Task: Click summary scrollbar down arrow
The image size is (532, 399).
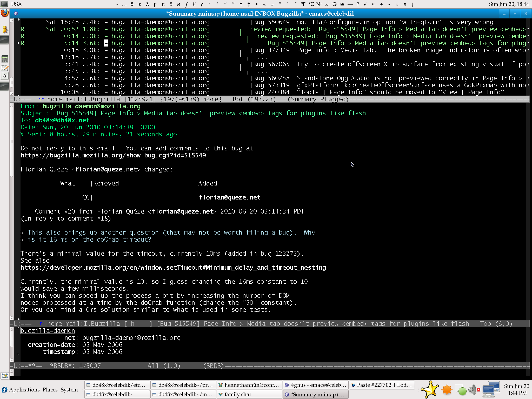Action: click(x=12, y=94)
